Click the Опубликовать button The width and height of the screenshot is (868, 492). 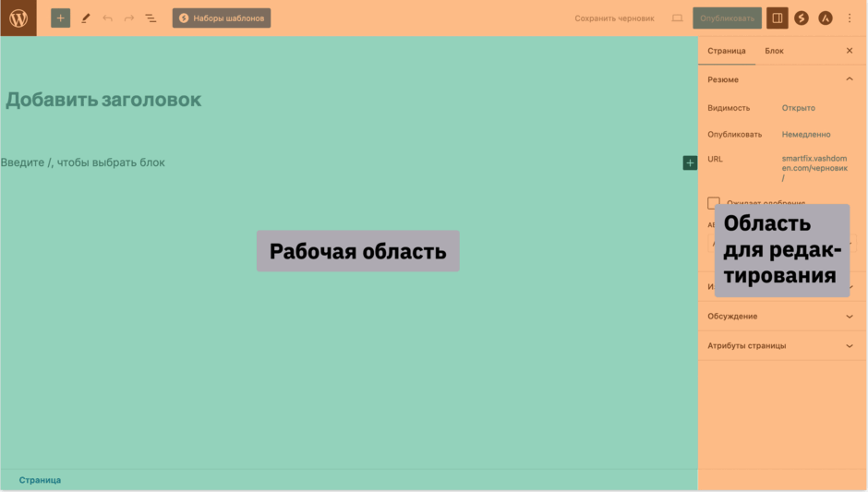[x=727, y=18]
